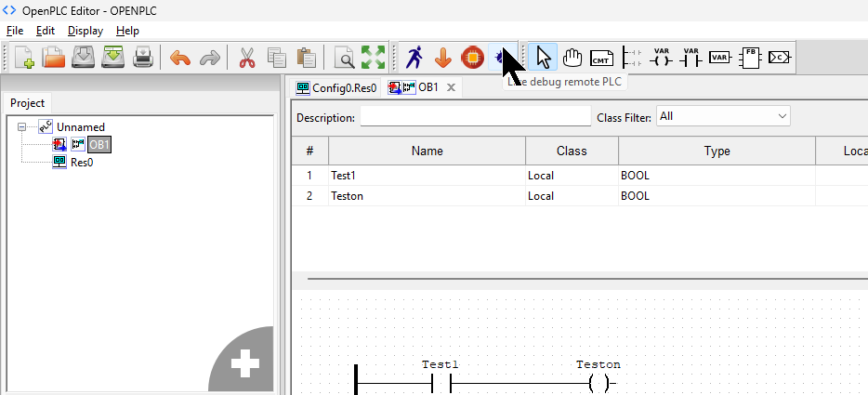Start PLC simulation with running man icon

[414, 58]
